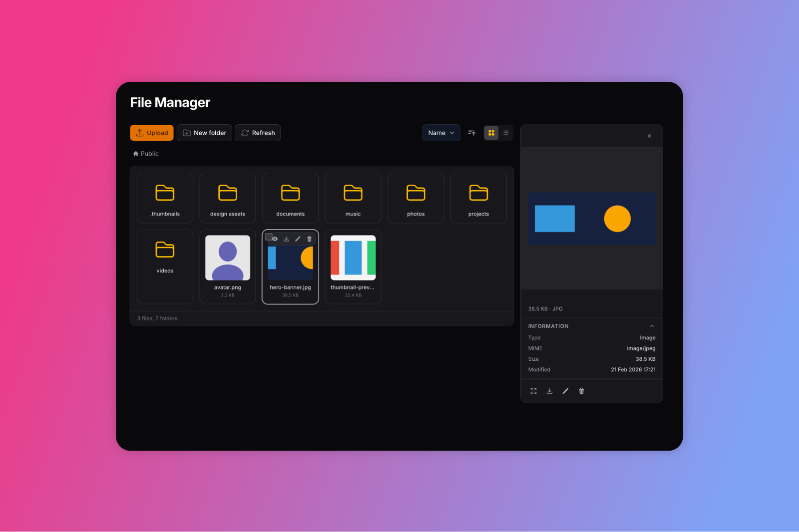Click the 'documents' folder label
The image size is (799, 532).
click(290, 214)
